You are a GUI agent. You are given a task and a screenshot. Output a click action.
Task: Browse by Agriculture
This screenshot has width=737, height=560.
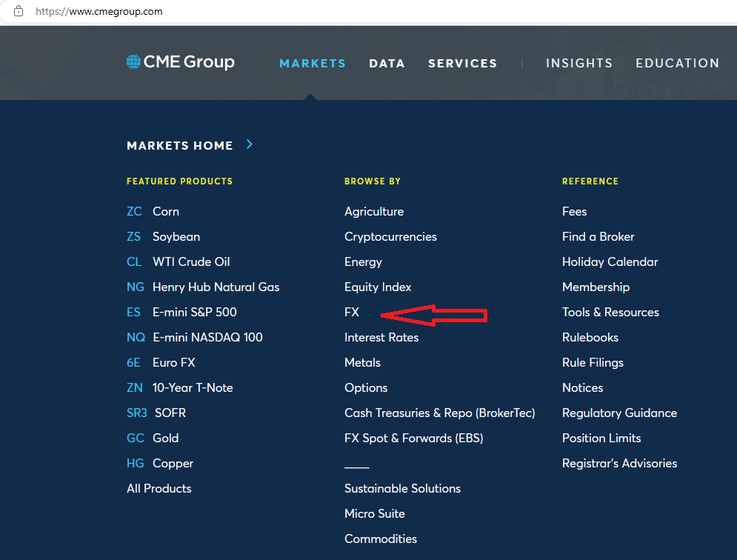pyautogui.click(x=374, y=212)
